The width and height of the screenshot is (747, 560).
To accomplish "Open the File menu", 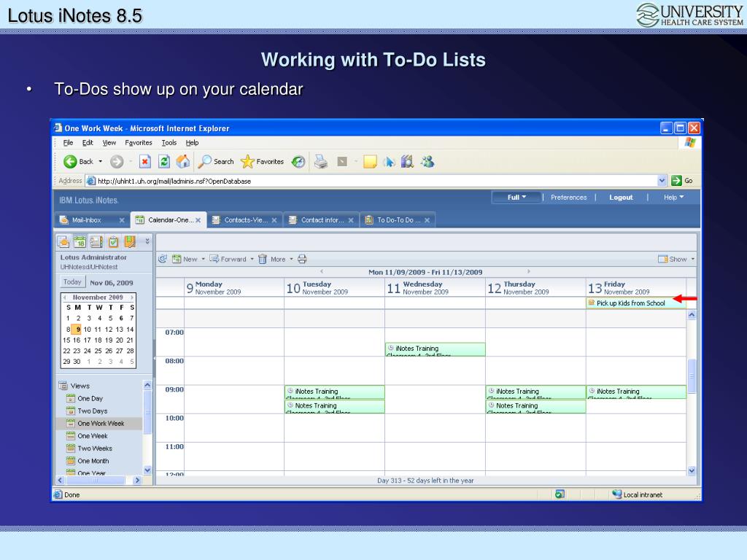I will (x=68, y=143).
